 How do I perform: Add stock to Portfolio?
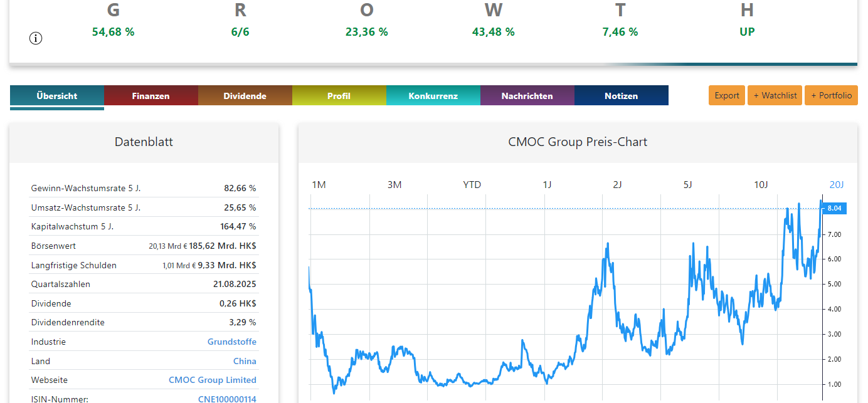click(831, 95)
